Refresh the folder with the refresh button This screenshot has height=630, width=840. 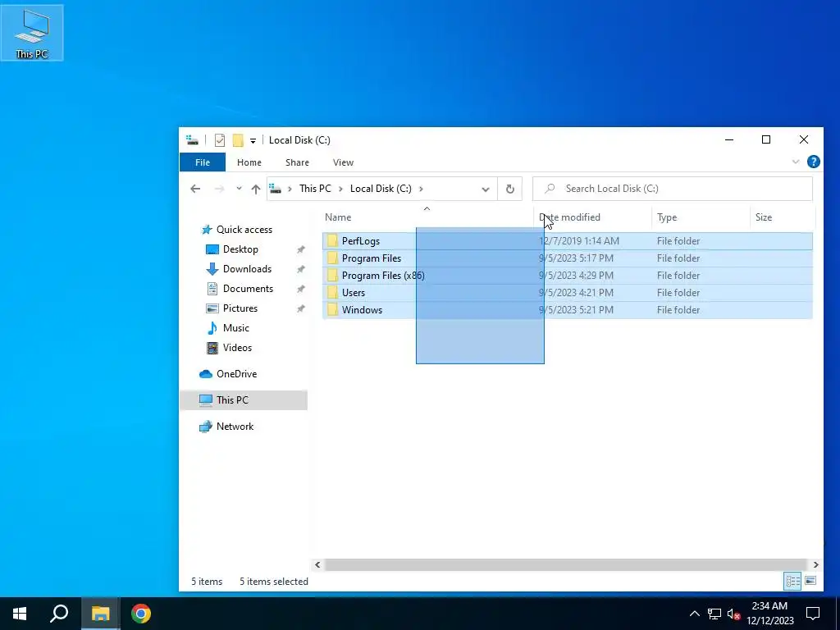click(510, 189)
